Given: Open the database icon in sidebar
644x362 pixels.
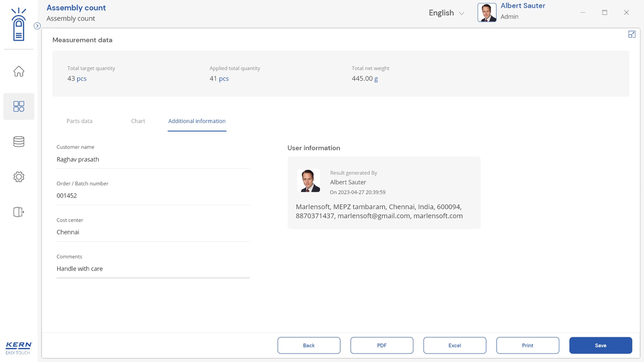Looking at the screenshot, I should [x=19, y=142].
